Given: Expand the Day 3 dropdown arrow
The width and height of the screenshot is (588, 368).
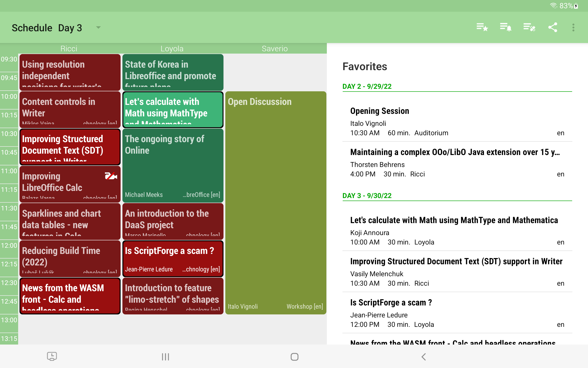Looking at the screenshot, I should click(98, 28).
